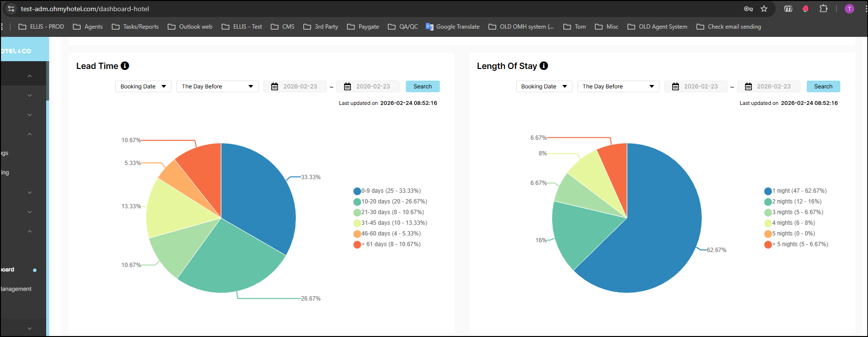
Task: Open the 3rd Party bookmark folder
Action: 321,27
